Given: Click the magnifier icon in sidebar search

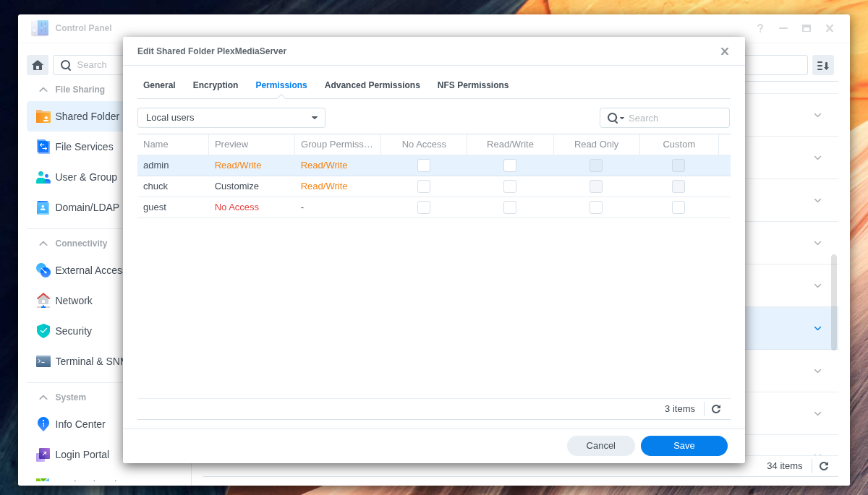Looking at the screenshot, I should pos(66,65).
